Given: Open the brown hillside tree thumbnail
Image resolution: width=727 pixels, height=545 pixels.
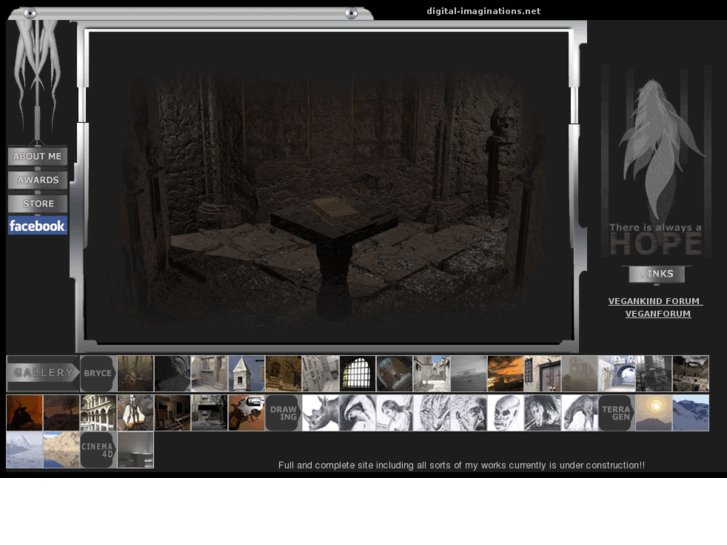Looking at the screenshot, I should pyautogui.click(x=62, y=413).
